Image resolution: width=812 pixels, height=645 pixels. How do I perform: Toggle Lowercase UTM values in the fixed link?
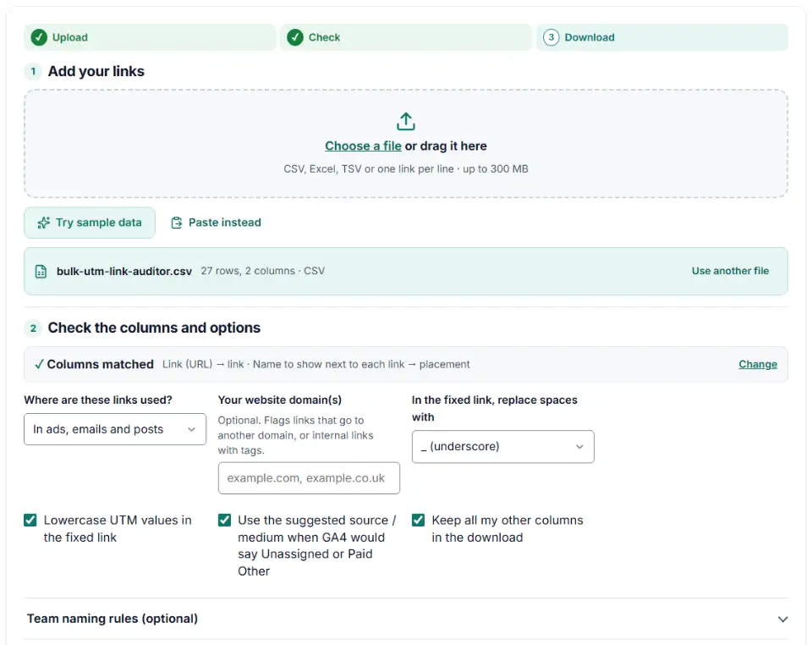(30, 520)
